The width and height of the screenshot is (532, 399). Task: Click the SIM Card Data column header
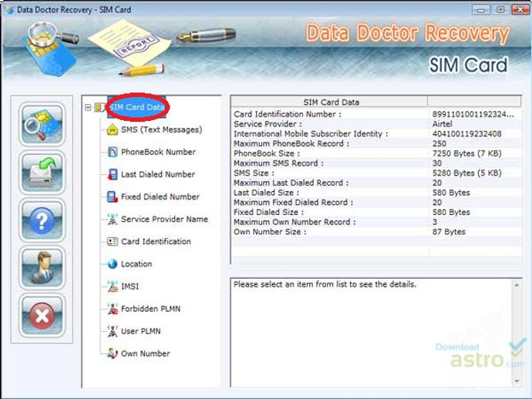[329, 102]
